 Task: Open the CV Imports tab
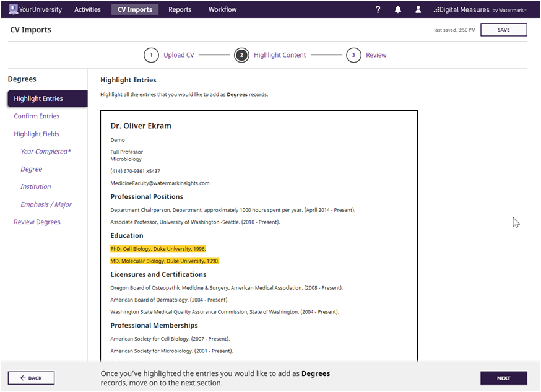135,10
